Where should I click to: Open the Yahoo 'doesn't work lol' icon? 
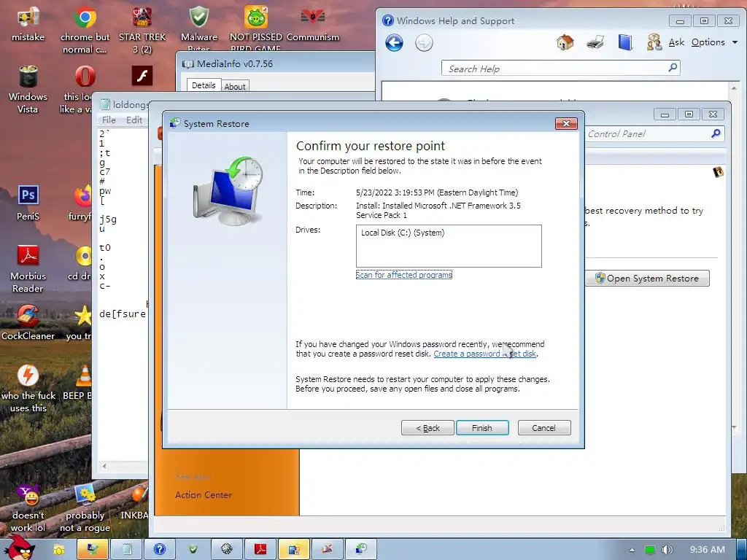pos(28,508)
